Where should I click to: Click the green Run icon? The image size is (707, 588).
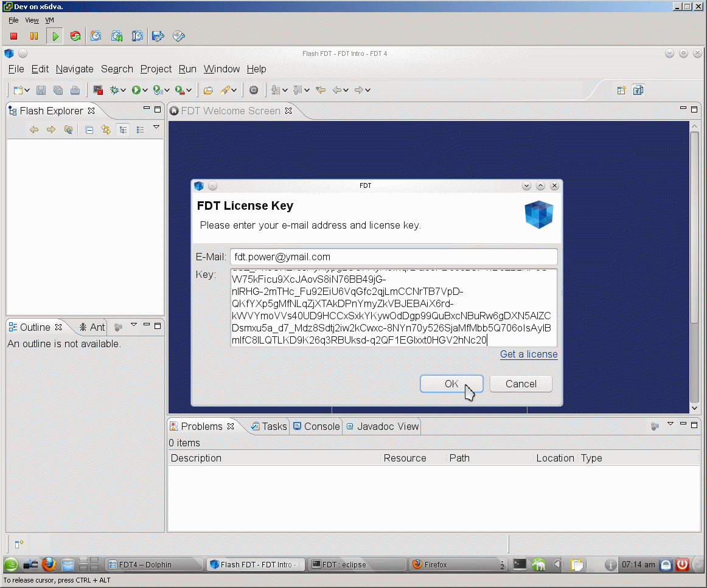[x=136, y=90]
